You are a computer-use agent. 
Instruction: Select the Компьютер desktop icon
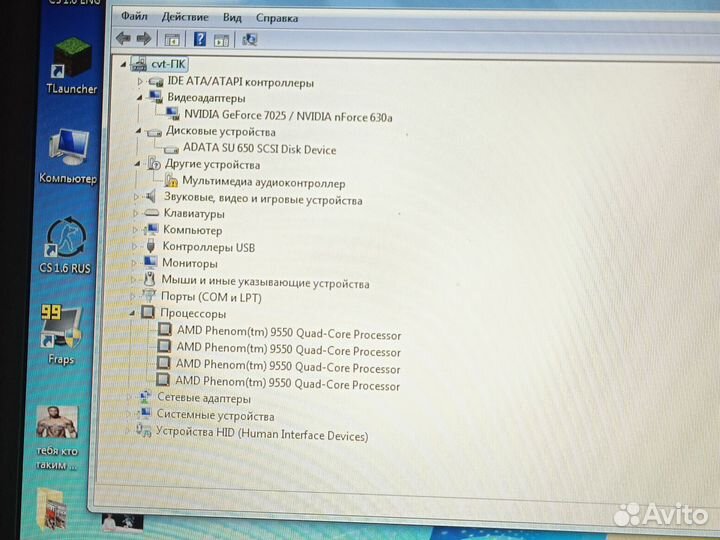point(68,157)
